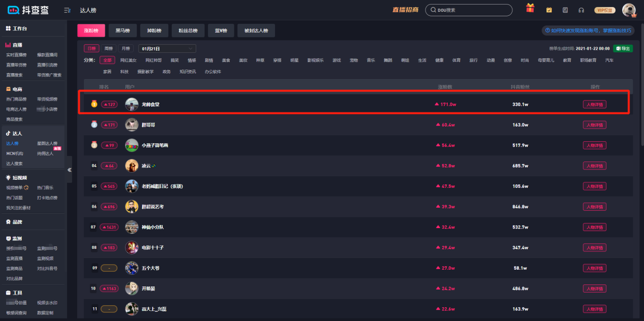644x321 pixels.
Task: Open the calendar check-in icon
Action: 549,10
